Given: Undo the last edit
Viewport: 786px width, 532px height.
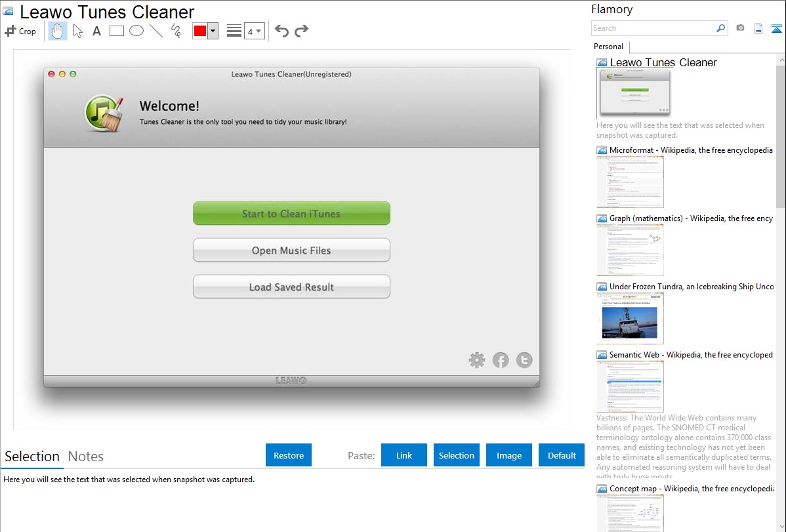Looking at the screenshot, I should pos(281,31).
